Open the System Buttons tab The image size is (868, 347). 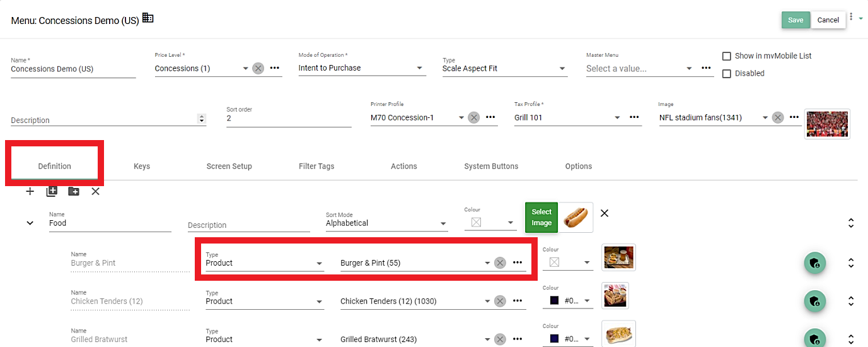(491, 167)
